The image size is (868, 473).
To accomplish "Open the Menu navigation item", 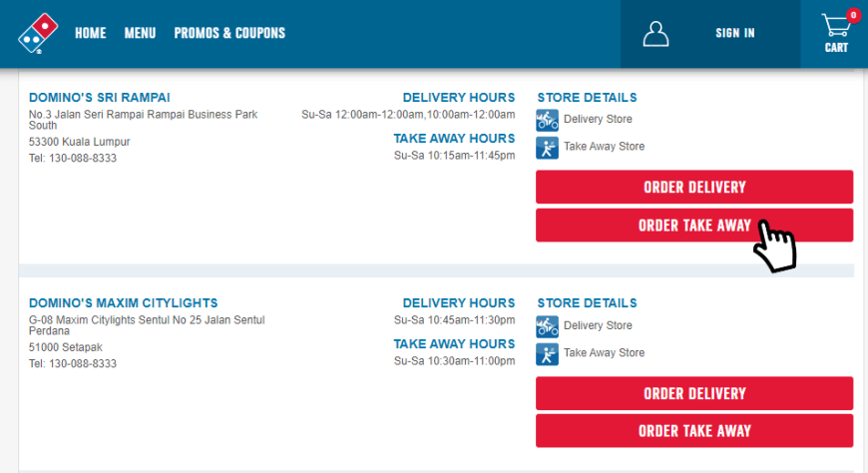I will point(140,33).
